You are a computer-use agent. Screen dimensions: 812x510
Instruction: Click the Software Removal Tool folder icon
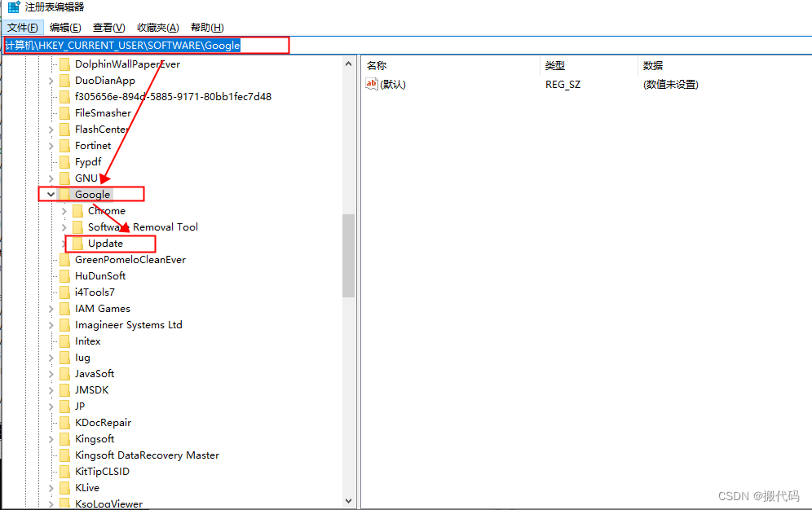(x=77, y=227)
